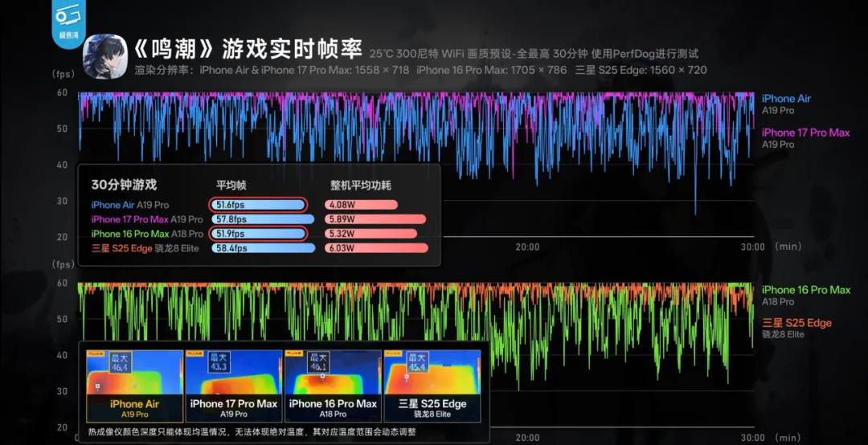The height and width of the screenshot is (445, 868).
Task: Select the 57.8fps average frame bar
Action: click(x=262, y=219)
